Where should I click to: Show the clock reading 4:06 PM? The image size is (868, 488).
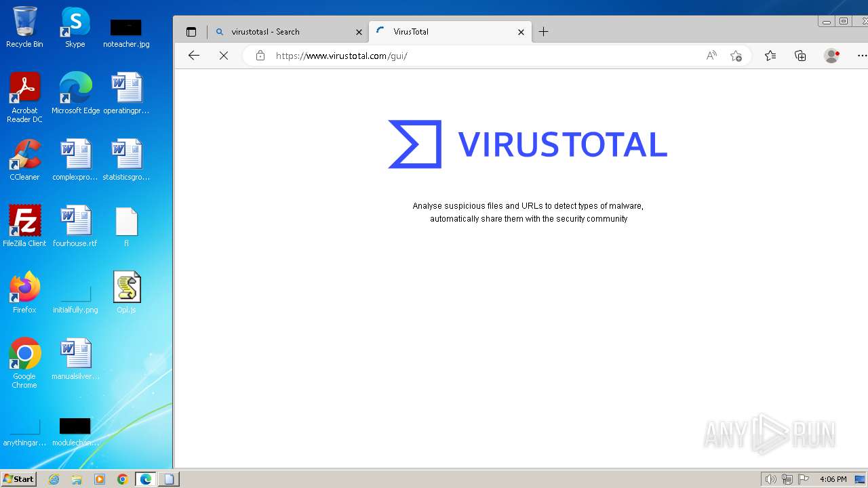(x=833, y=479)
